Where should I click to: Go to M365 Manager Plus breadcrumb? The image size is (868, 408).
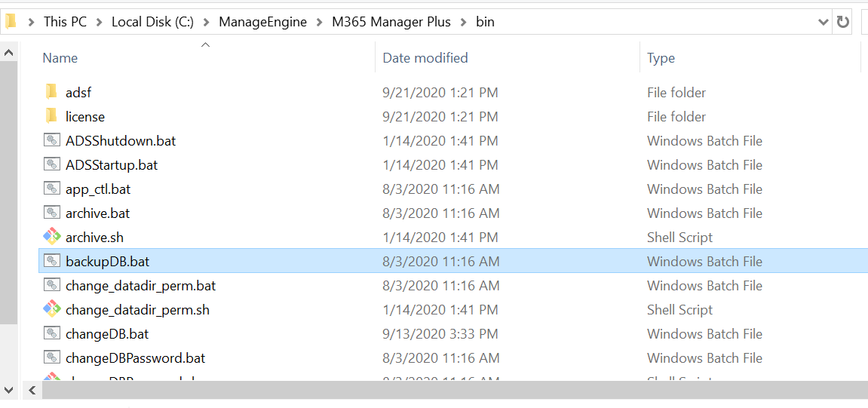click(x=391, y=22)
